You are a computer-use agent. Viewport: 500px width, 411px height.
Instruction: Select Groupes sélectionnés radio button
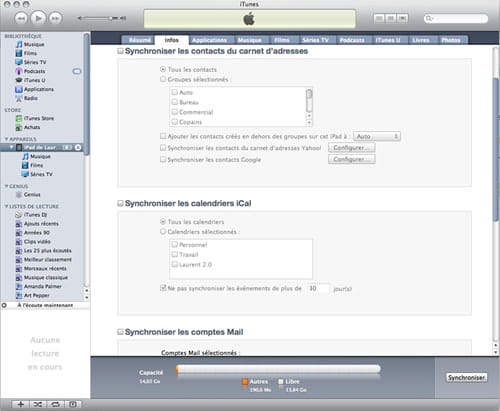[163, 79]
